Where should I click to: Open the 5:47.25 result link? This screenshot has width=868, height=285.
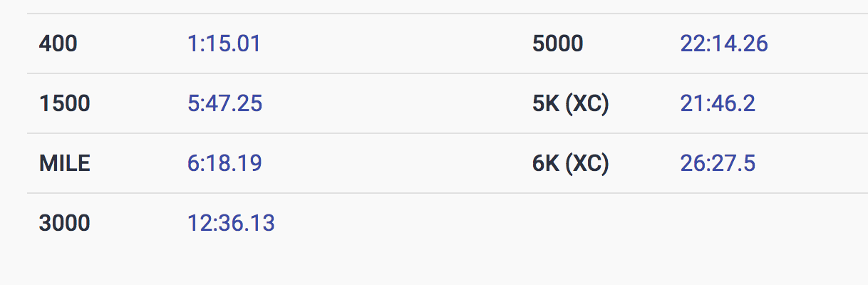[x=224, y=104]
